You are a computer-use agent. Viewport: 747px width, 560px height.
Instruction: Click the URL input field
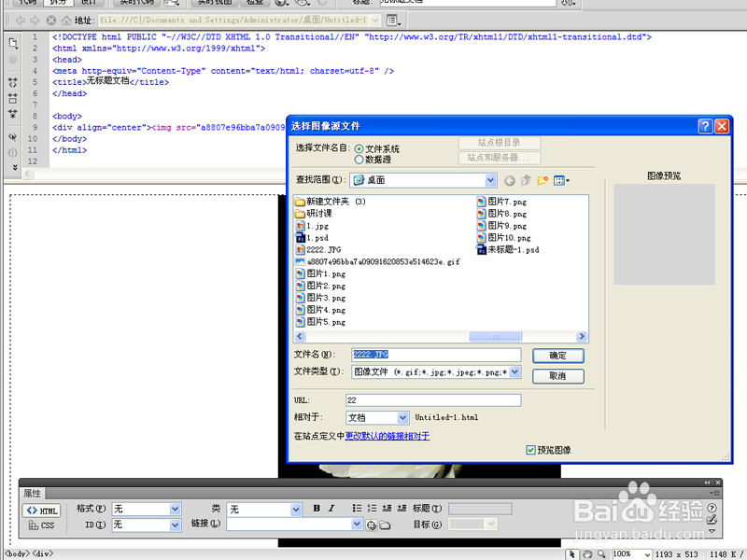pyautogui.click(x=433, y=400)
